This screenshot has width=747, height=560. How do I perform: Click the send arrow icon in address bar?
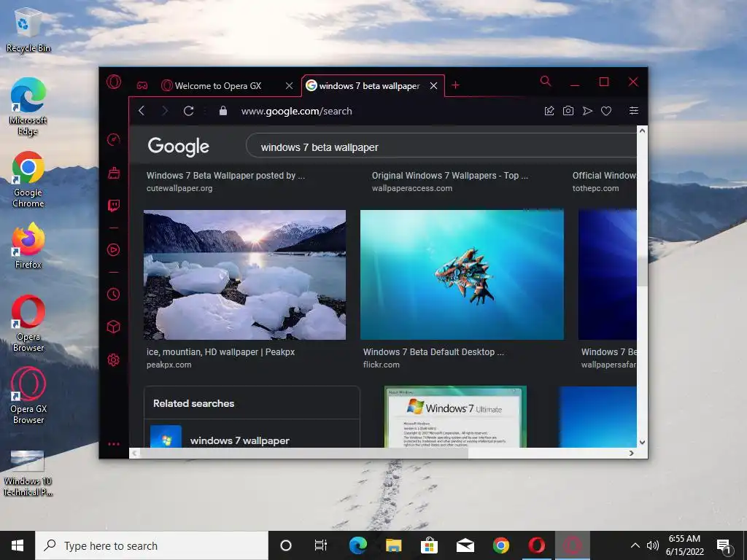point(587,111)
